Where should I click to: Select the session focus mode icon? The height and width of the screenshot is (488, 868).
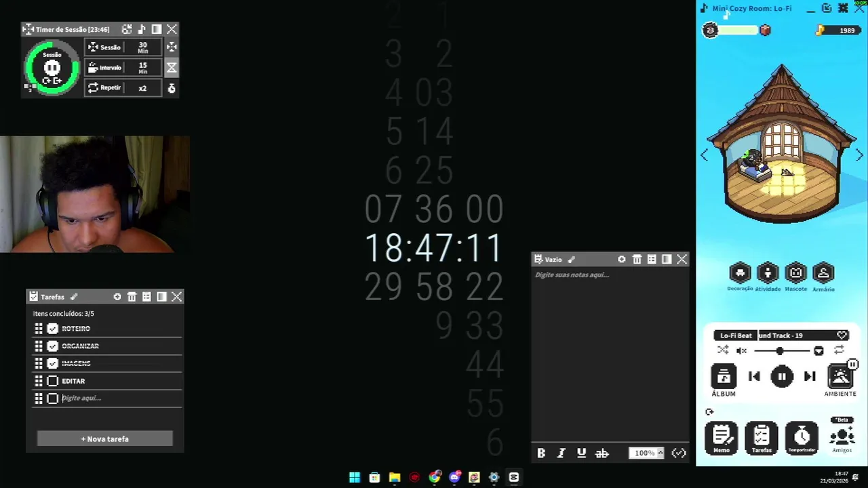(172, 47)
